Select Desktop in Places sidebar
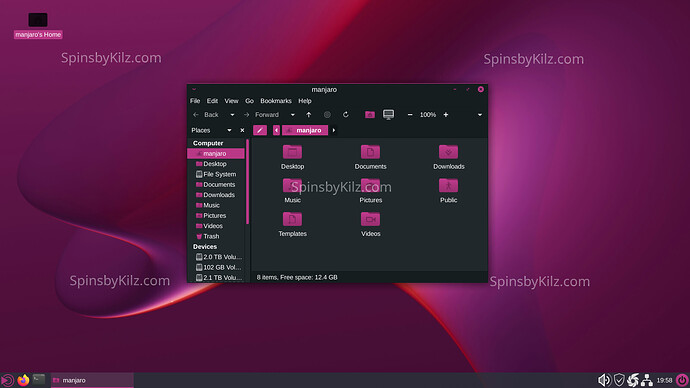 [x=216, y=164]
